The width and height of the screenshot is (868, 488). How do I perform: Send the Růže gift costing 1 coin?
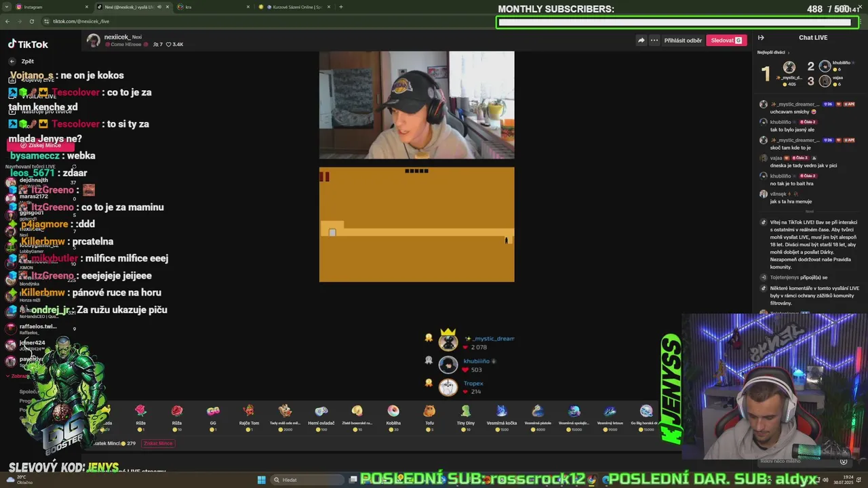(140, 418)
